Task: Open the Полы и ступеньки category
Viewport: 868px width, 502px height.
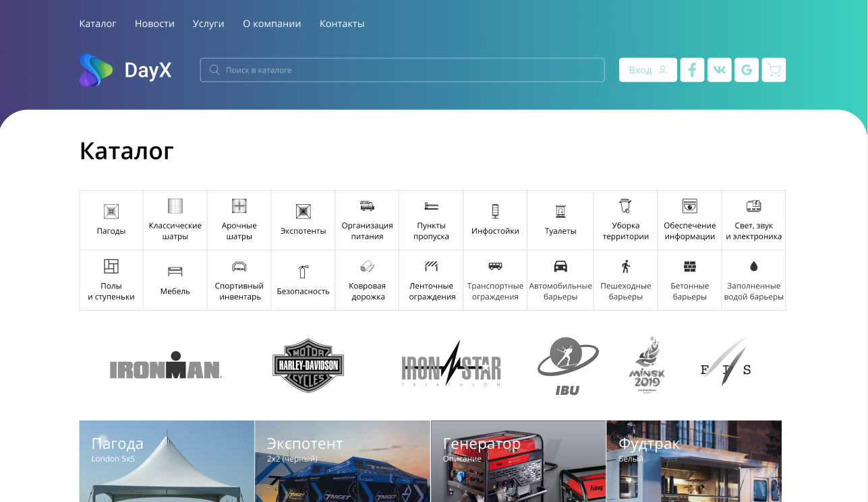Action: [111, 280]
